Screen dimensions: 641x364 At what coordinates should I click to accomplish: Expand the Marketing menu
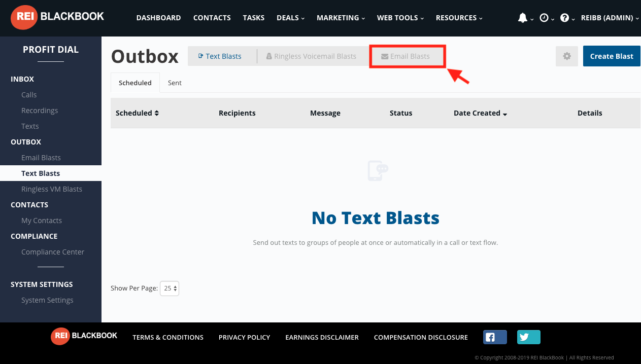tap(341, 18)
